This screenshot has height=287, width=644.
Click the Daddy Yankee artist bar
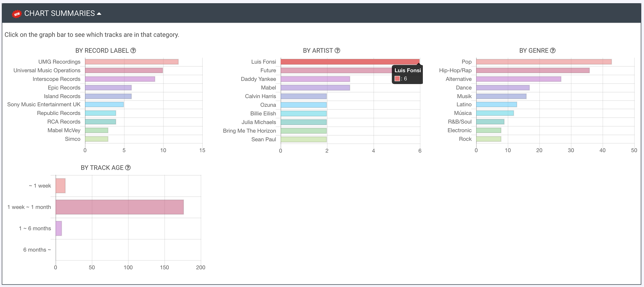pos(315,79)
